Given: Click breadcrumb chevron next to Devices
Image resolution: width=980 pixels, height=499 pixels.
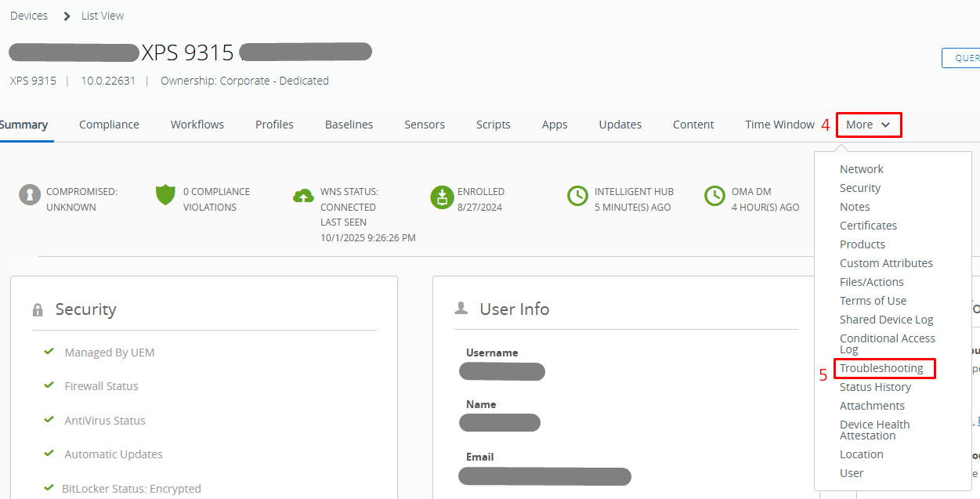Looking at the screenshot, I should (67, 16).
